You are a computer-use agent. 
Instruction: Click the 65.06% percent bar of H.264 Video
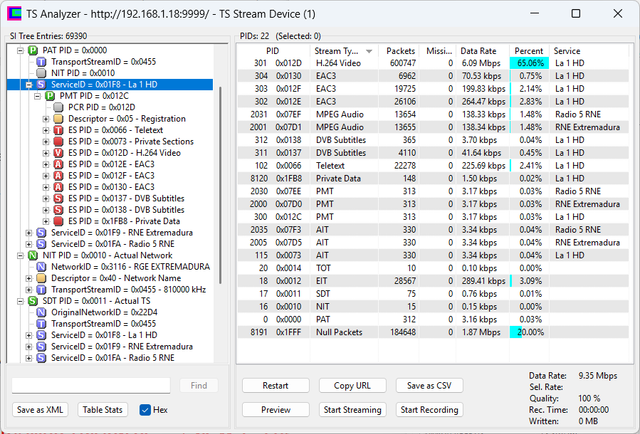coord(529,63)
